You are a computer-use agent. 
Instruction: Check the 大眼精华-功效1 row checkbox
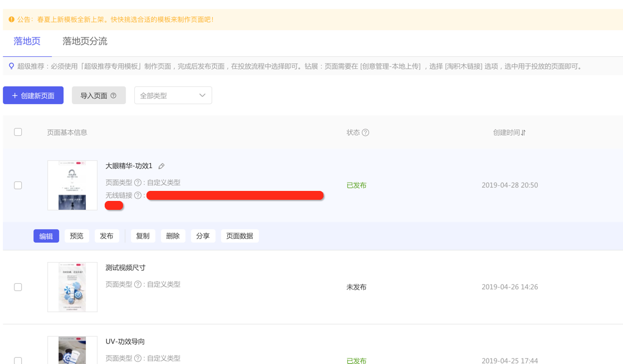point(18,185)
